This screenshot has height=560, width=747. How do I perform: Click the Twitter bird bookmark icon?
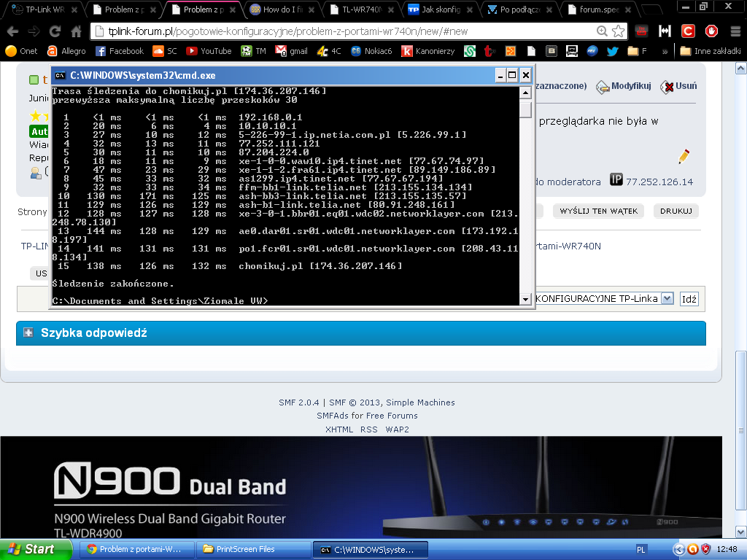click(x=612, y=51)
